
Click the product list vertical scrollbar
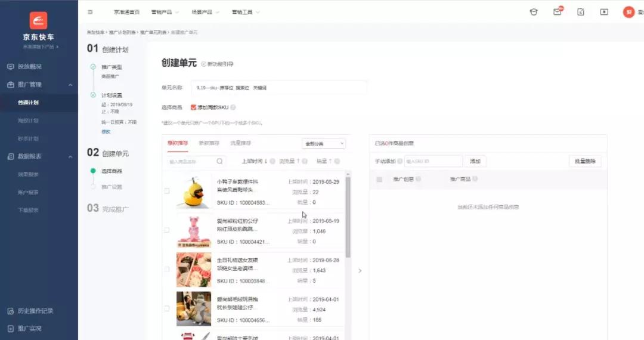(x=348, y=217)
